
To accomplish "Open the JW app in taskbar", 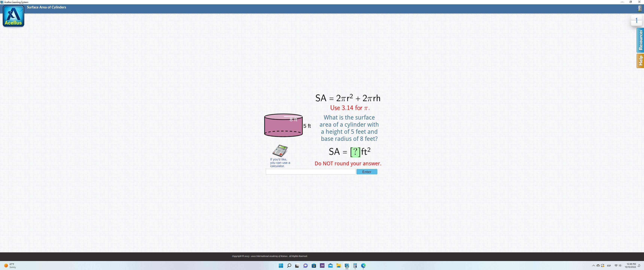I will (322, 265).
